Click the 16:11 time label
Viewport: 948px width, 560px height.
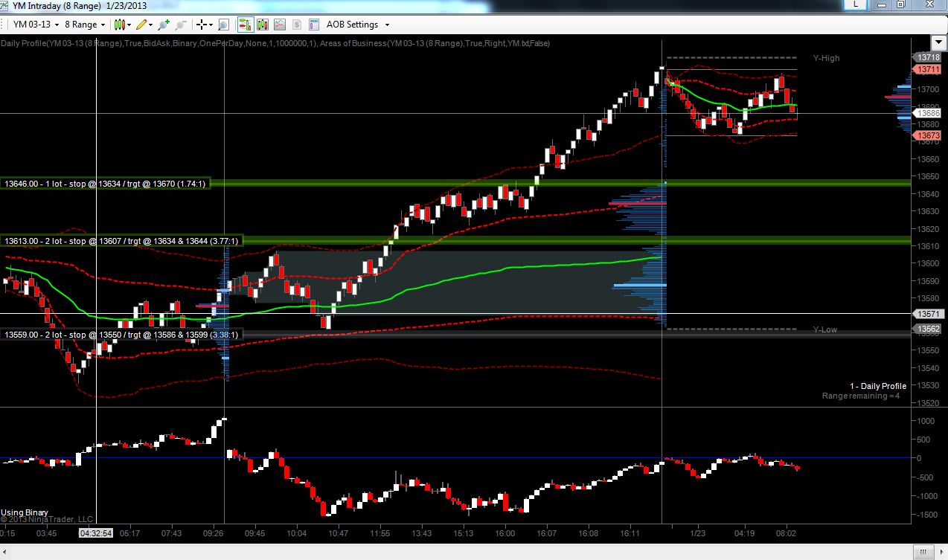click(x=630, y=533)
